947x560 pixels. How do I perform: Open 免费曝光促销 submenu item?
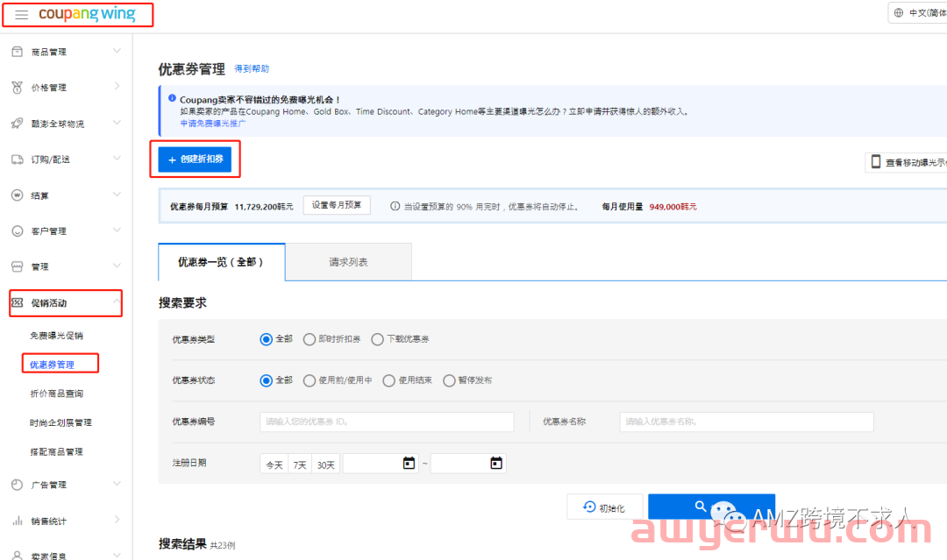point(57,336)
